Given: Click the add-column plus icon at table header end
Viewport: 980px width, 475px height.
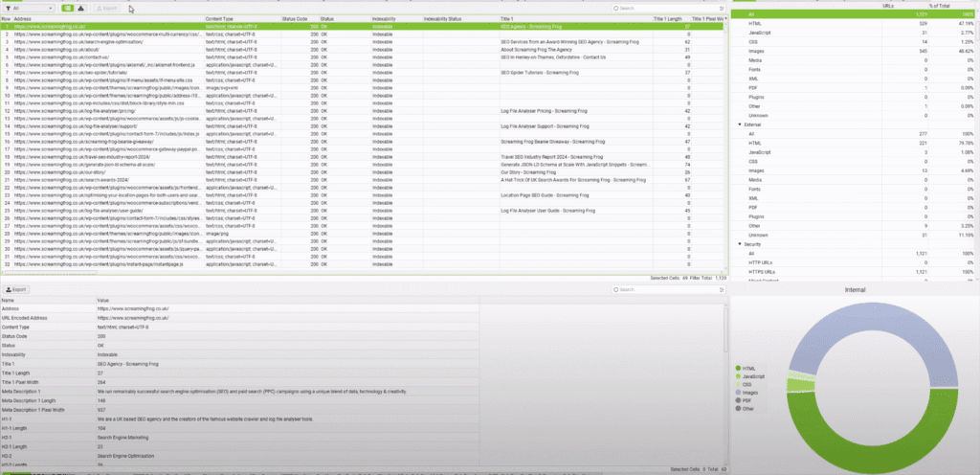Looking at the screenshot, I should pos(724,18).
